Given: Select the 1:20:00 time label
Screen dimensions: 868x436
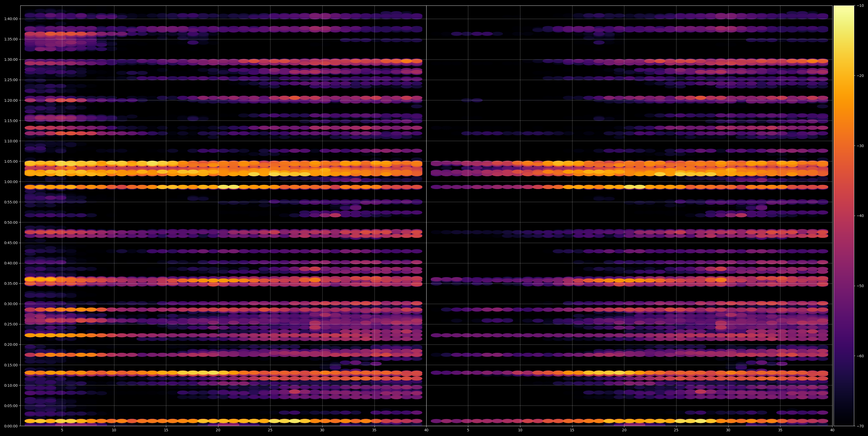Looking at the screenshot, I should tap(11, 100).
